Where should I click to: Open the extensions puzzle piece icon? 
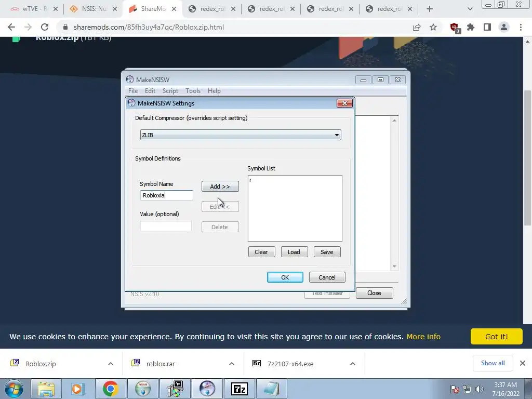pyautogui.click(x=471, y=27)
